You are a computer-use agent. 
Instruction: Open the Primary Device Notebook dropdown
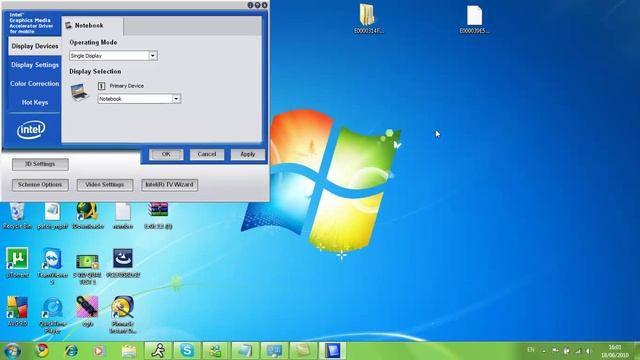click(x=139, y=99)
